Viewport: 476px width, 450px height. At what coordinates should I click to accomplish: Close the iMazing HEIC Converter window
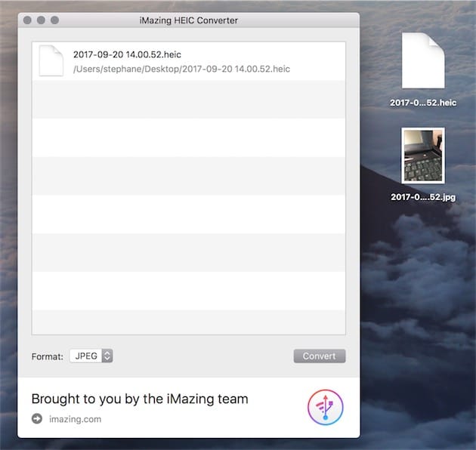(27, 20)
